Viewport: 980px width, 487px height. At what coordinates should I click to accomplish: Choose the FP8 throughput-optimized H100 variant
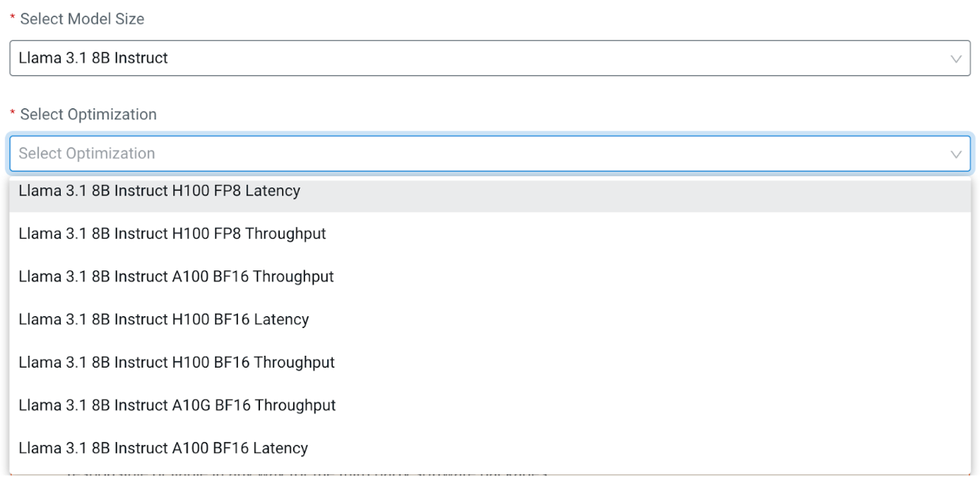pyautogui.click(x=172, y=234)
